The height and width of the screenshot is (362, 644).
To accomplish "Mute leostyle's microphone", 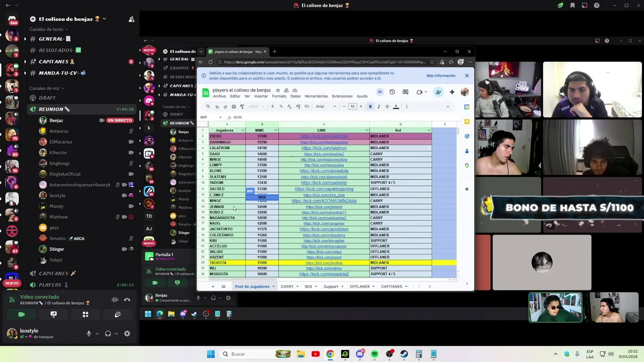I will [x=89, y=333].
